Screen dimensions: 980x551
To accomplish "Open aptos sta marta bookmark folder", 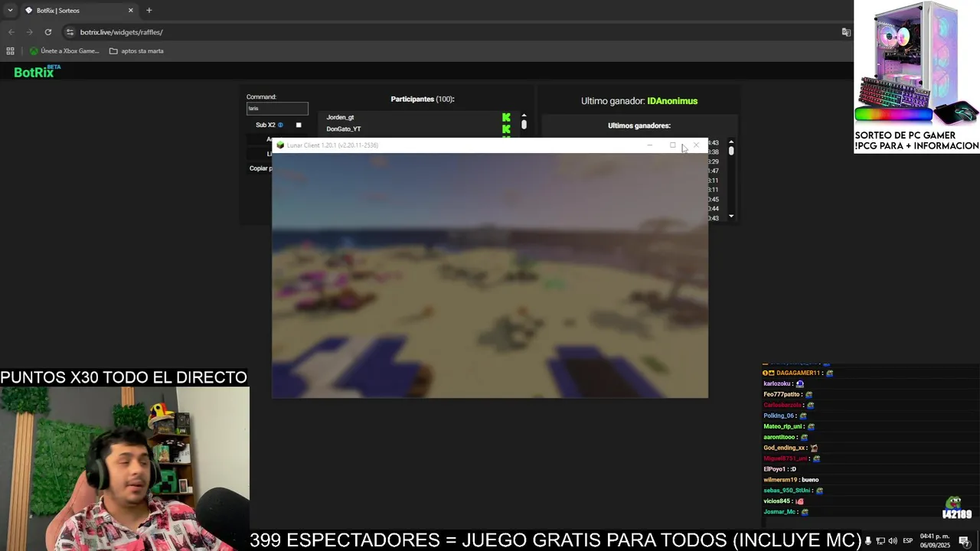I will (x=136, y=51).
